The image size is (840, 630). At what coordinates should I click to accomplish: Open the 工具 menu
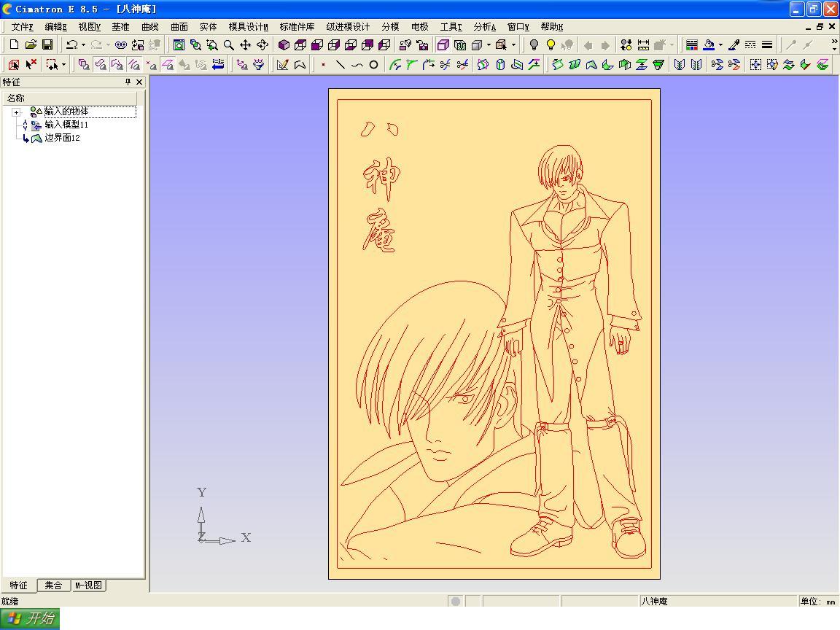pos(451,27)
